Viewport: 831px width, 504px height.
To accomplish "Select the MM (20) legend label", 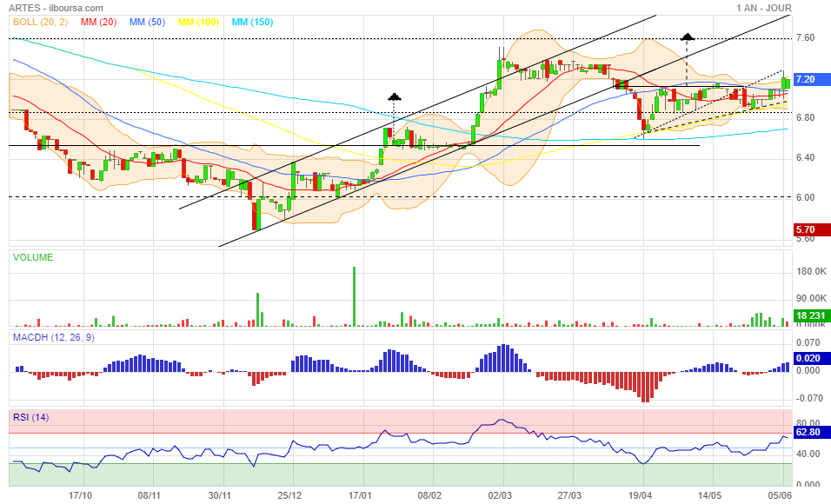I will pyautogui.click(x=98, y=22).
